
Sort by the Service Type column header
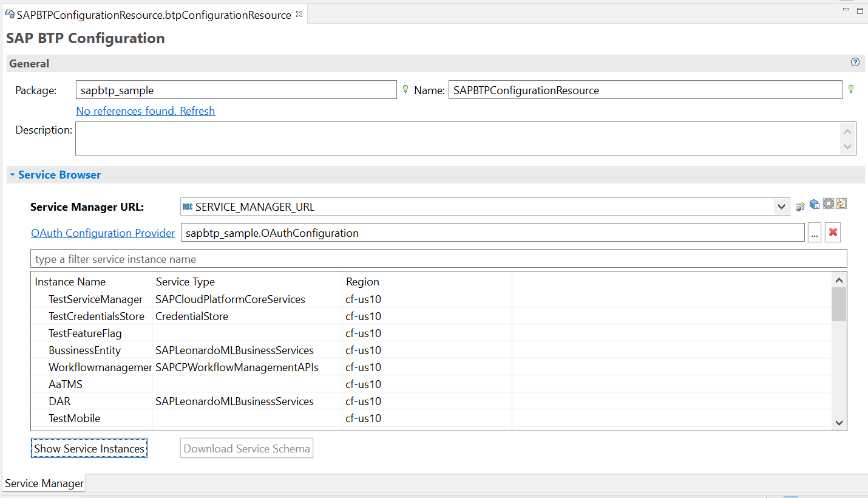pos(185,282)
